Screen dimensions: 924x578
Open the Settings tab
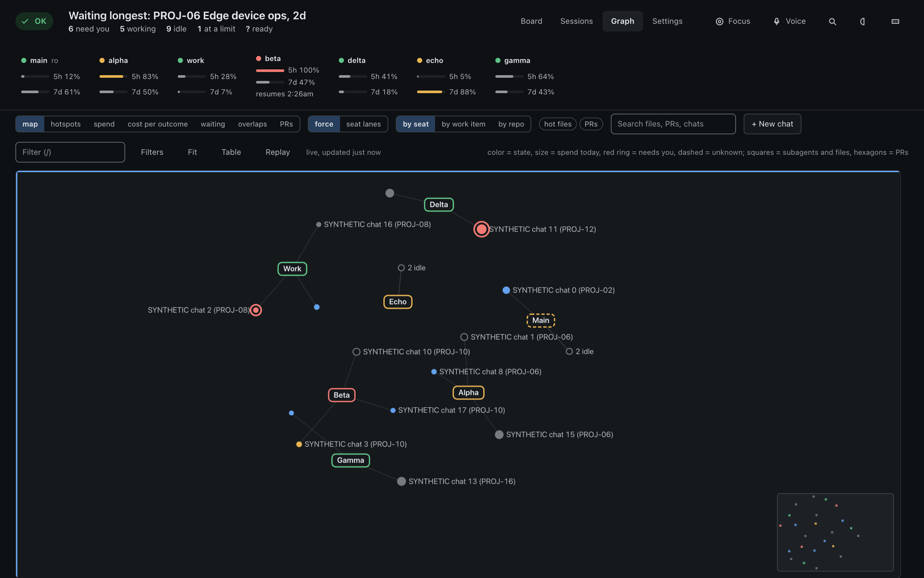coord(667,21)
